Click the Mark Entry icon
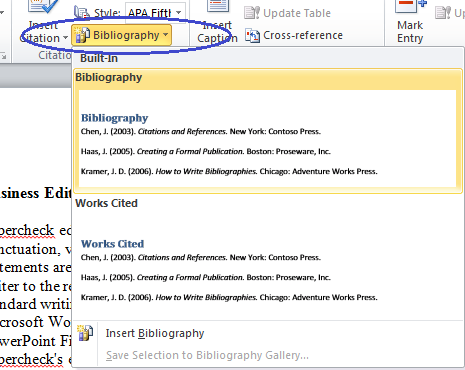The image size is (465, 370). coord(410,6)
